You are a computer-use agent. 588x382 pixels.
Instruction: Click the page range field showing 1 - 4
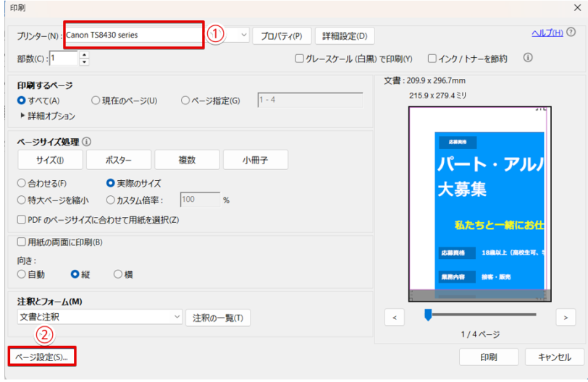coord(311,100)
